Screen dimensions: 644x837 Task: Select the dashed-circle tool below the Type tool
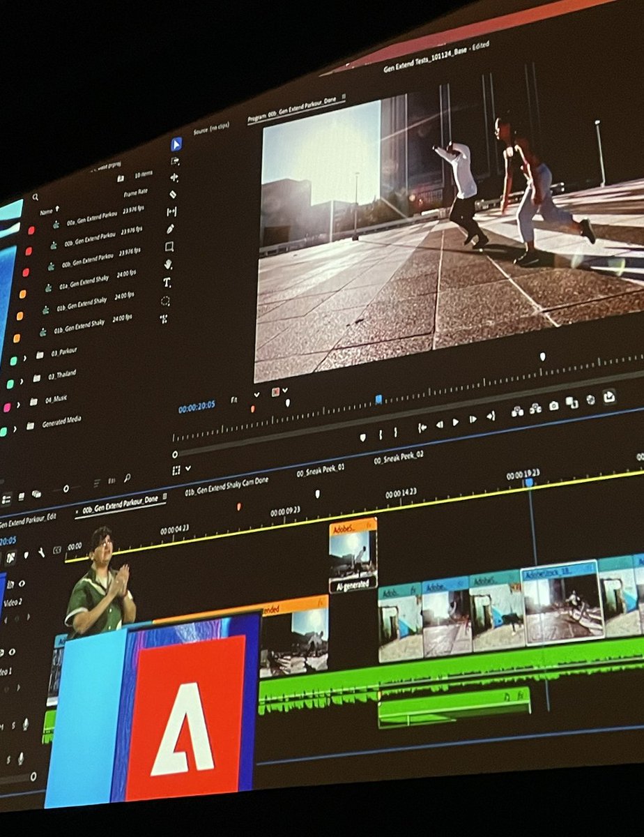click(x=165, y=301)
